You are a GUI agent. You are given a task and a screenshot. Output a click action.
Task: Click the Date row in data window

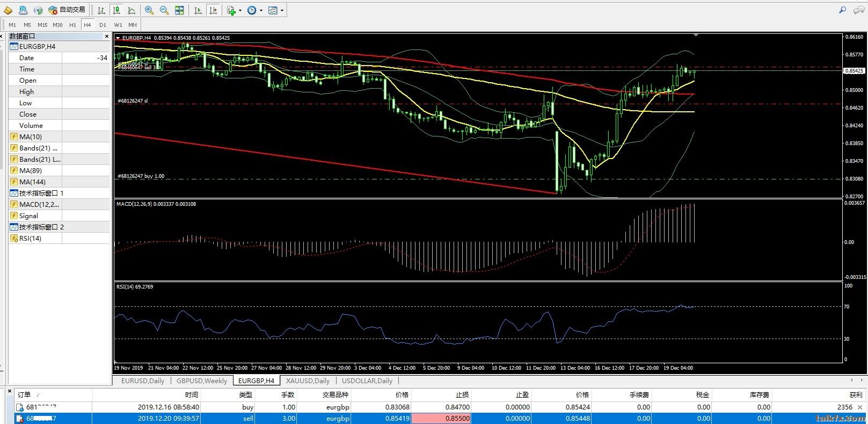[59, 58]
